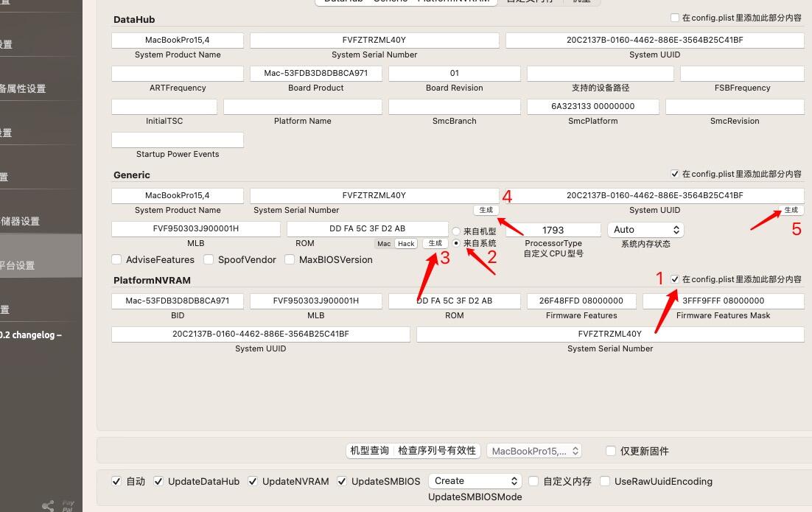812x512 pixels.
Task: Enable the 自定义内存 checkbox
Action: [x=533, y=482]
